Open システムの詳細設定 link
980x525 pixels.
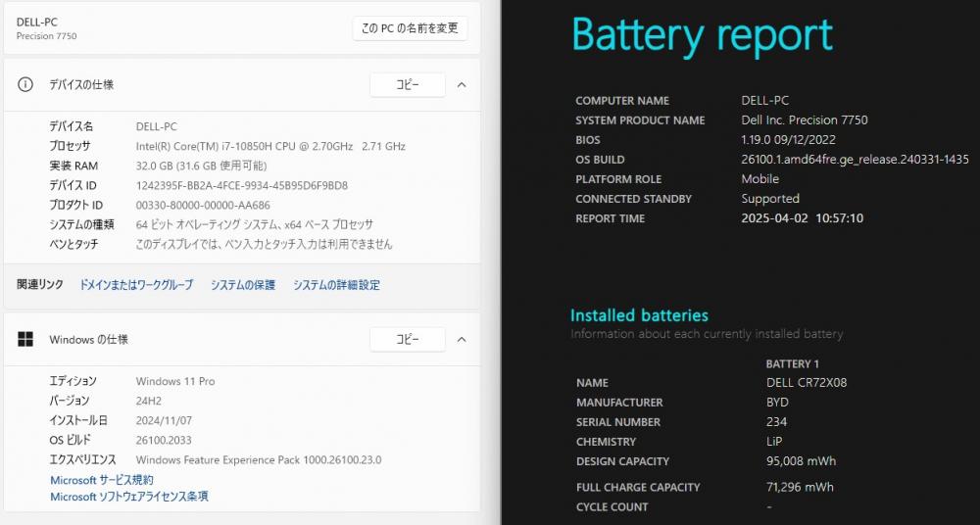tap(336, 285)
